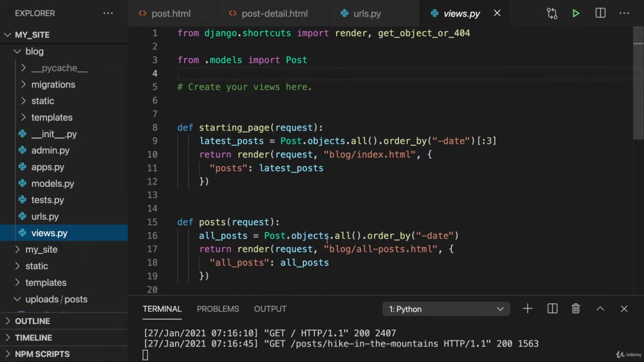Viewport: 644px width, 362px height.
Task: Run the Python file with play icon
Action: [576, 14]
